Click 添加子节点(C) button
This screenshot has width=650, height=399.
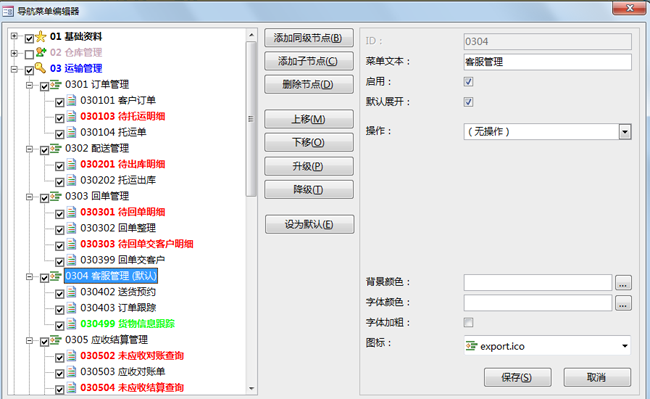point(309,61)
